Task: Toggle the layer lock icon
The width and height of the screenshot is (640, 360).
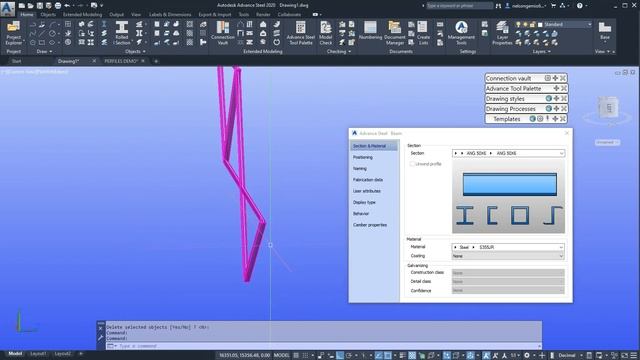Action: (x=532, y=24)
